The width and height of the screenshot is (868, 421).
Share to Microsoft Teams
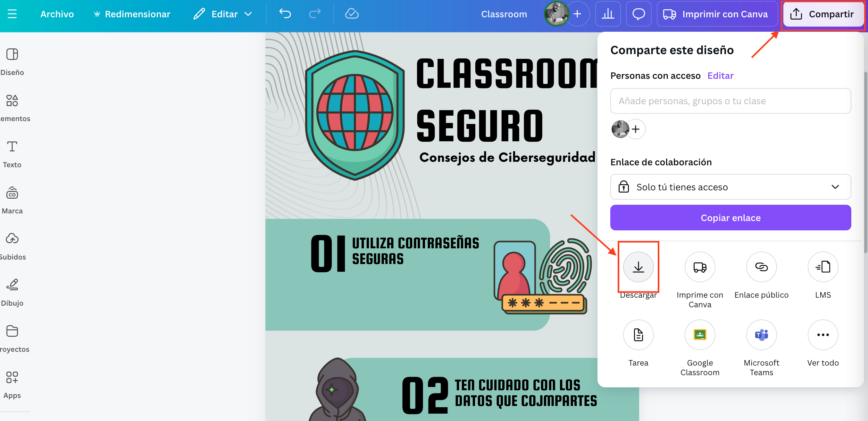coord(761,335)
